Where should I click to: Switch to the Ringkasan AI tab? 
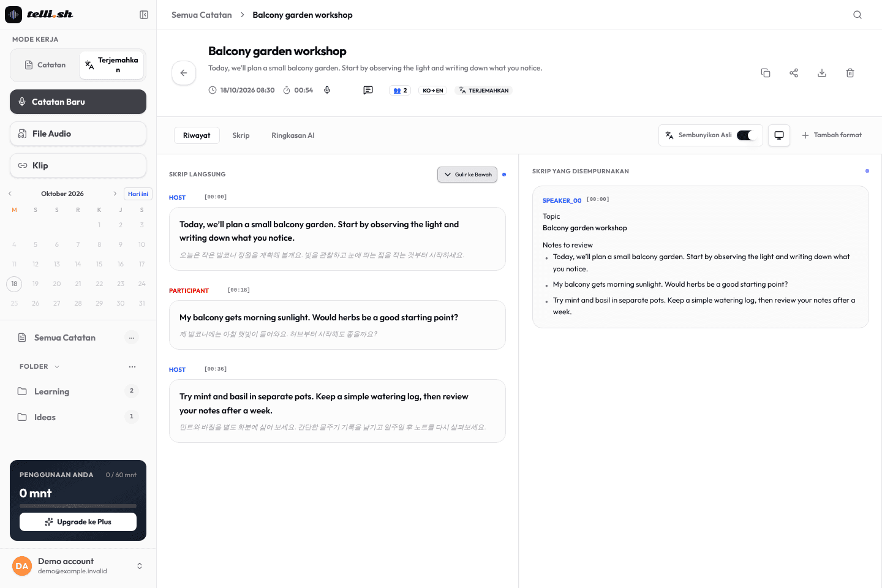(293, 135)
